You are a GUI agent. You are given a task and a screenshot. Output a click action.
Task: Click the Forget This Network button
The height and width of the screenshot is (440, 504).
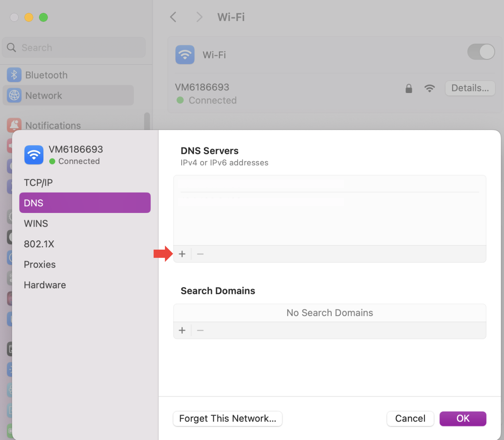(227, 419)
